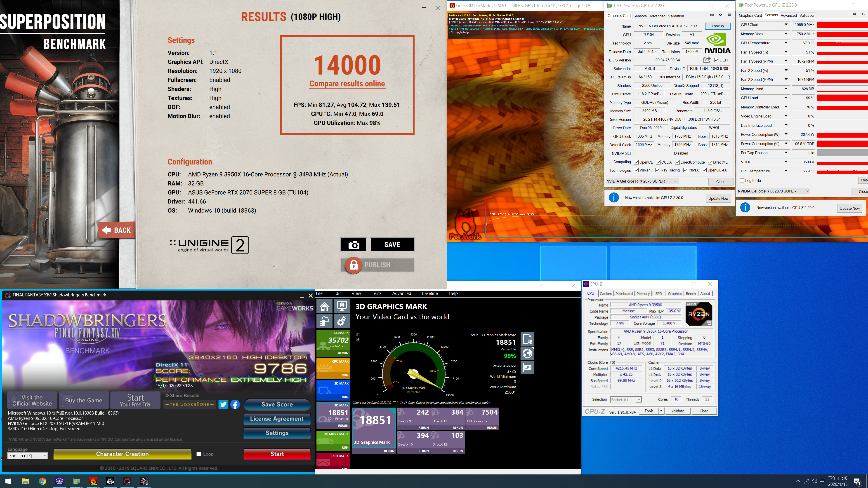The image size is (868, 488).
Task: Select the CPU MARK tile in PassMark
Action: pos(333,368)
